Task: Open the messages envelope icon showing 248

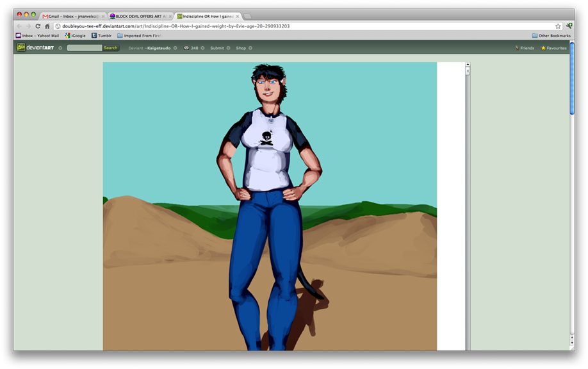Action: (x=186, y=48)
